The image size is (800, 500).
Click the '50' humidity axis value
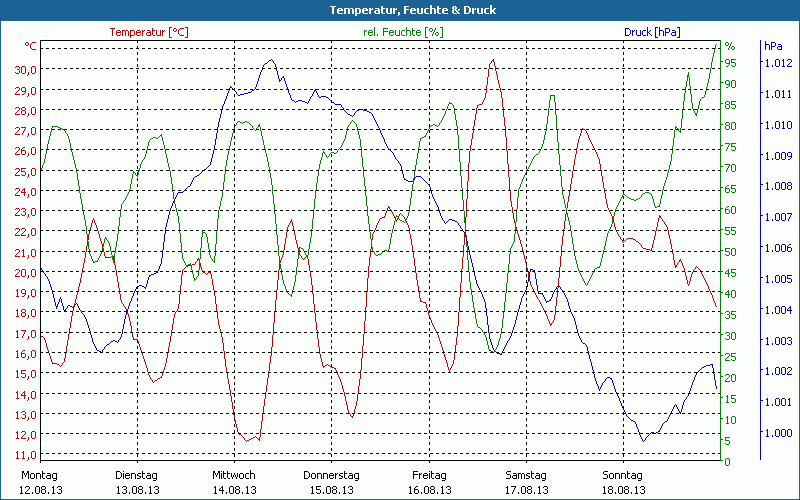point(730,252)
